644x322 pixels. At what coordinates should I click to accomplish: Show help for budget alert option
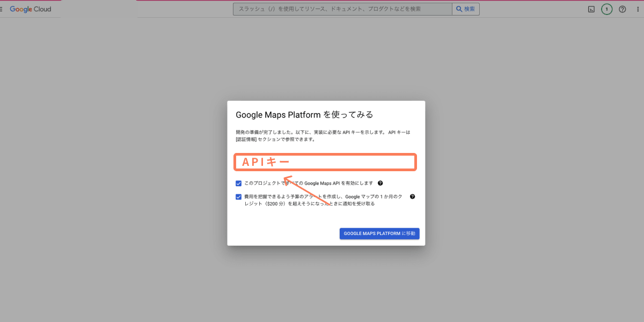click(412, 196)
